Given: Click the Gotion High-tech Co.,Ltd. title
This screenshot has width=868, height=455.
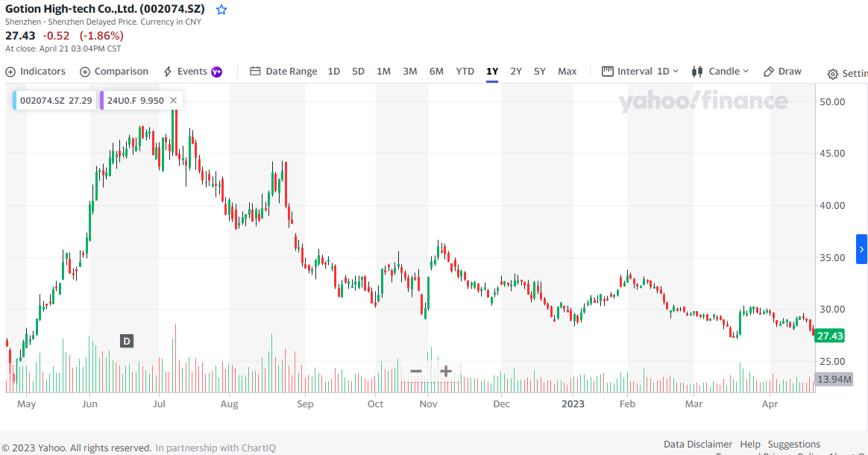Looking at the screenshot, I should pyautogui.click(x=105, y=9).
